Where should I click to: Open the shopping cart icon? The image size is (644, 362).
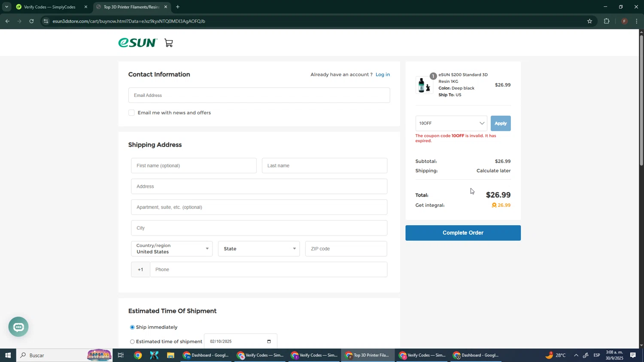[169, 43]
